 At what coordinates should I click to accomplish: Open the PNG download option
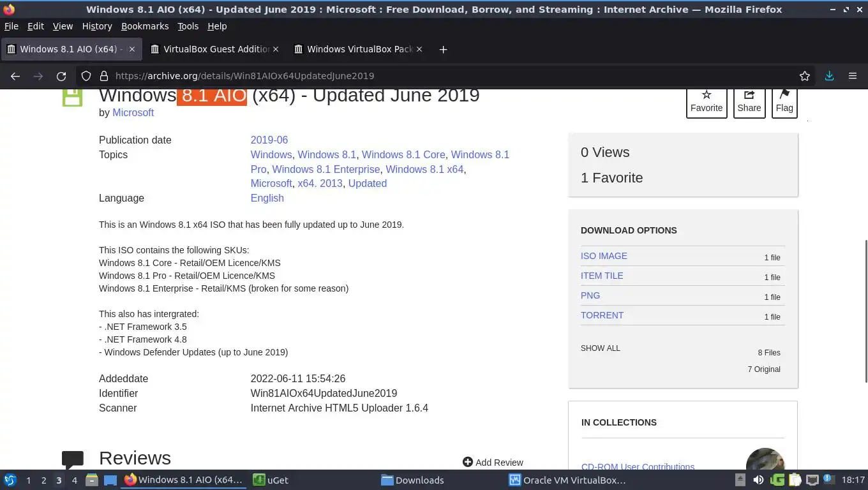click(x=590, y=295)
